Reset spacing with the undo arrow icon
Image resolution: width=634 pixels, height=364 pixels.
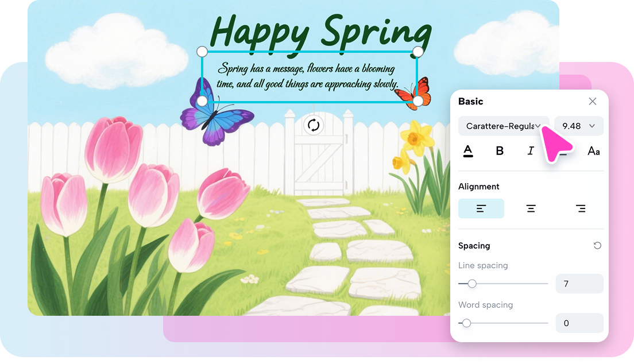pyautogui.click(x=597, y=246)
